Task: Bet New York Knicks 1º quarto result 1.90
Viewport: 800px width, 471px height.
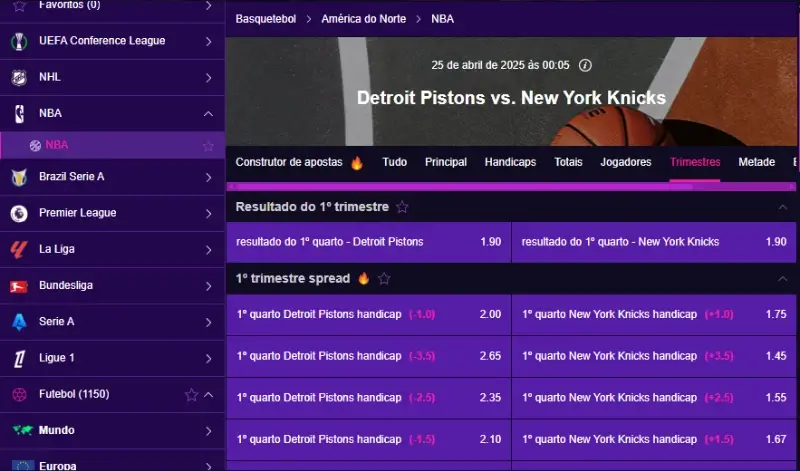Action: 654,242
